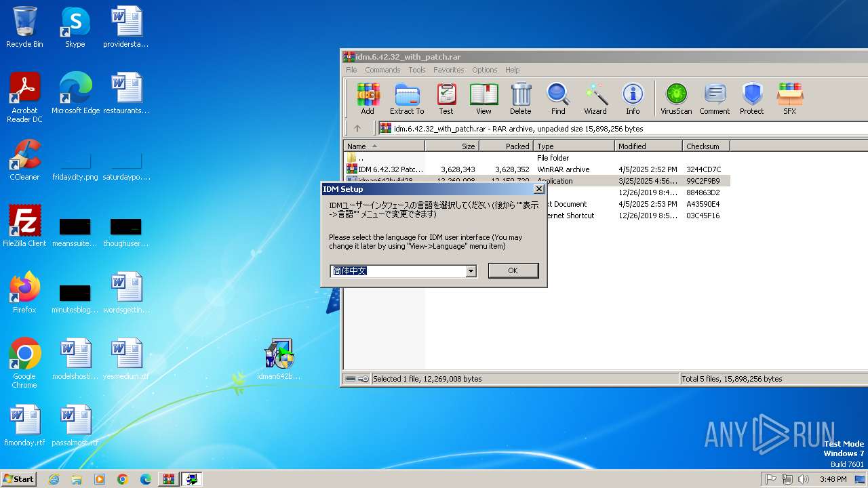Select the IDM 6.42.32 Patch archive row
This screenshot has height=488, width=868.
pyautogui.click(x=537, y=169)
